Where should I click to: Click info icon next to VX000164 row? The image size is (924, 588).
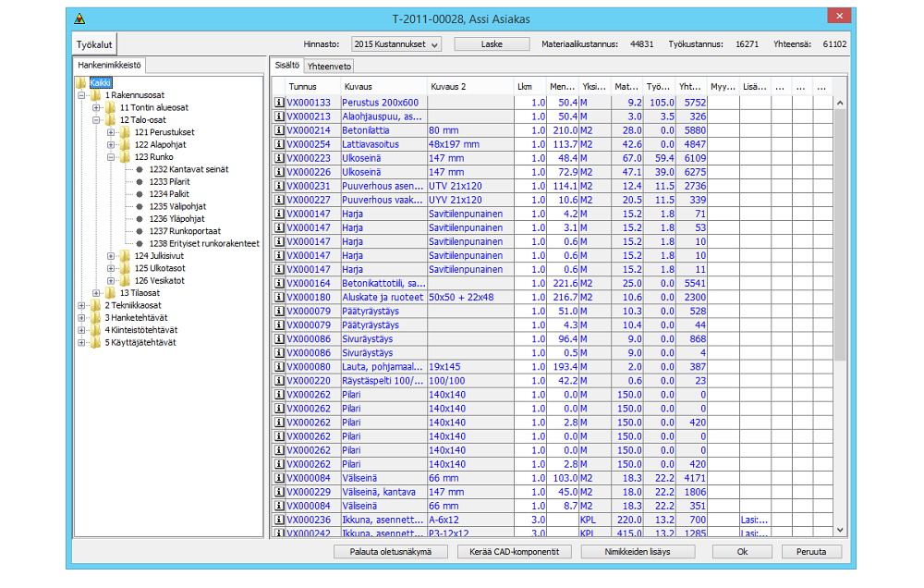click(x=280, y=283)
